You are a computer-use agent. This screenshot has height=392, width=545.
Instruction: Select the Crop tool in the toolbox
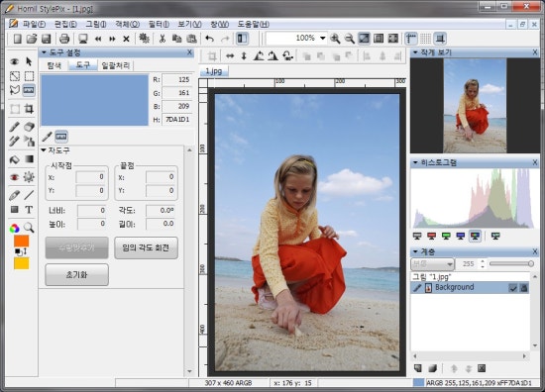pos(29,109)
